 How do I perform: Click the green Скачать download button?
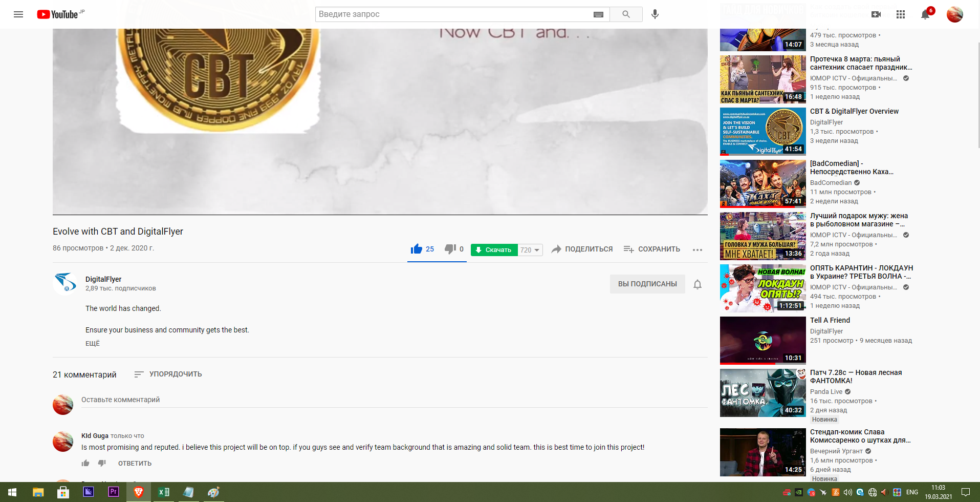[x=494, y=250]
